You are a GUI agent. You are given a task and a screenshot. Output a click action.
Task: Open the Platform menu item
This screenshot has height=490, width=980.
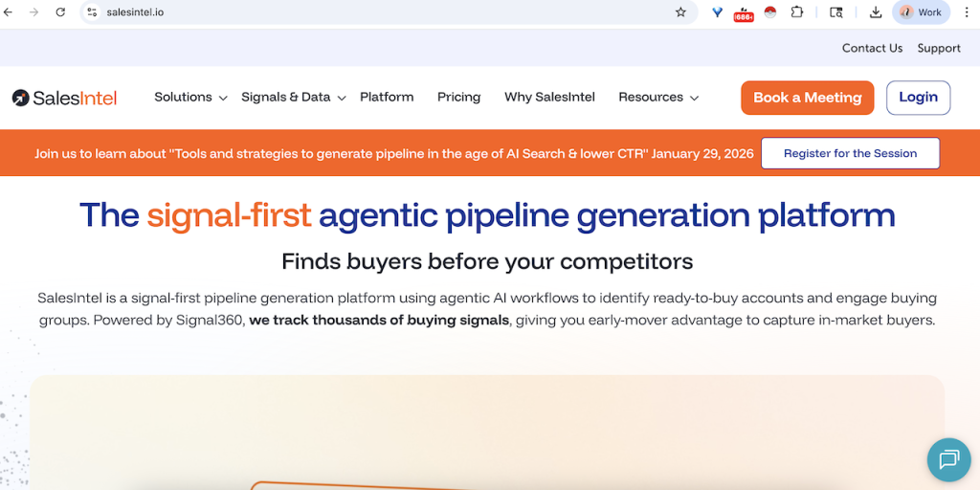[x=387, y=98]
